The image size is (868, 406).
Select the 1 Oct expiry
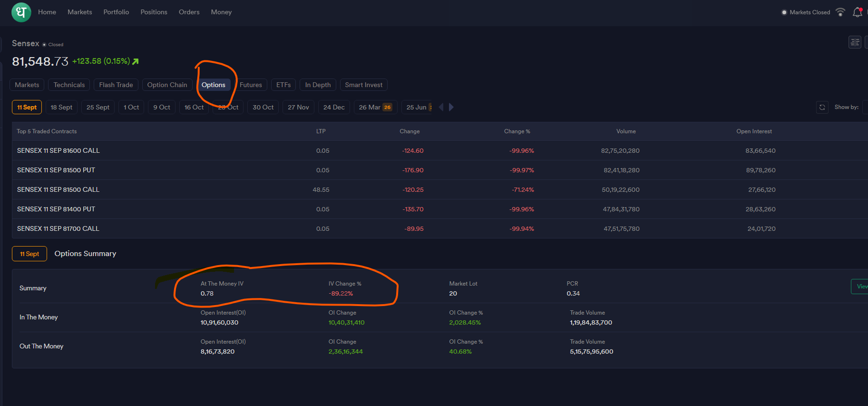[131, 107]
